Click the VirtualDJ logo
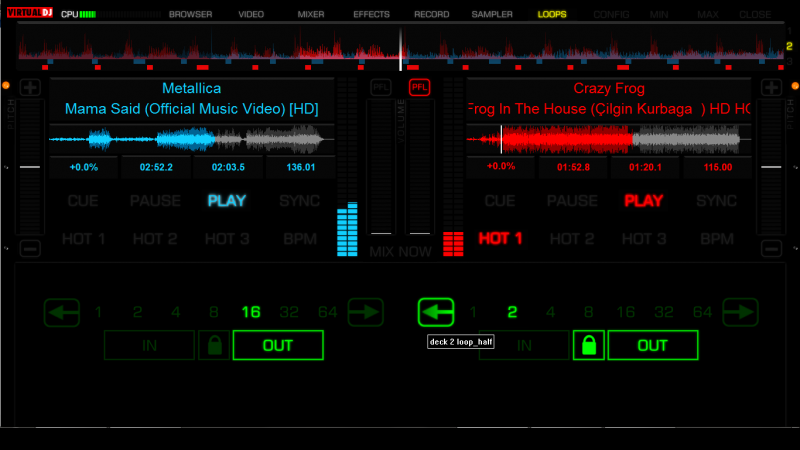This screenshot has width=800, height=450. pyautogui.click(x=30, y=12)
